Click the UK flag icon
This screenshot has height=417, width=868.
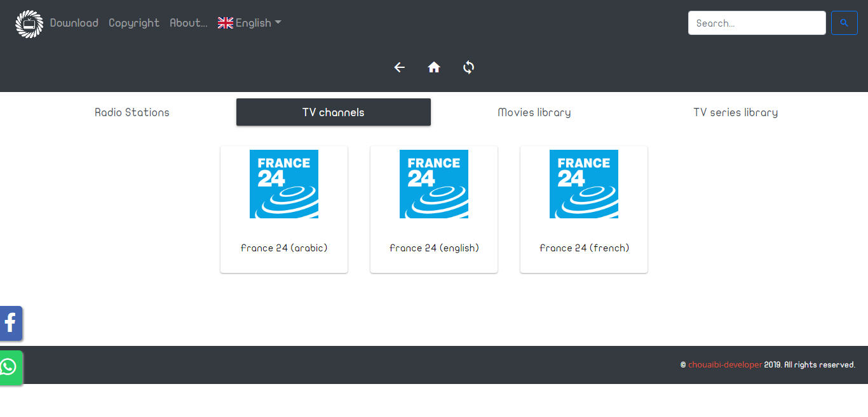coord(226,23)
